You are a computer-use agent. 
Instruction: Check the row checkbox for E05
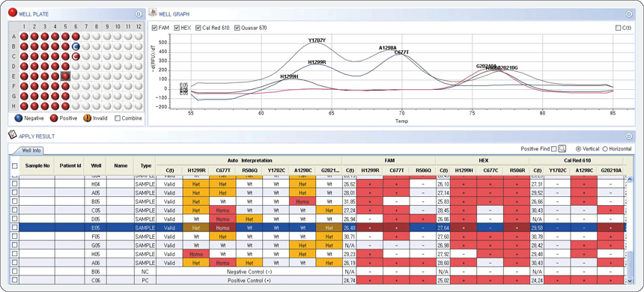(14, 227)
